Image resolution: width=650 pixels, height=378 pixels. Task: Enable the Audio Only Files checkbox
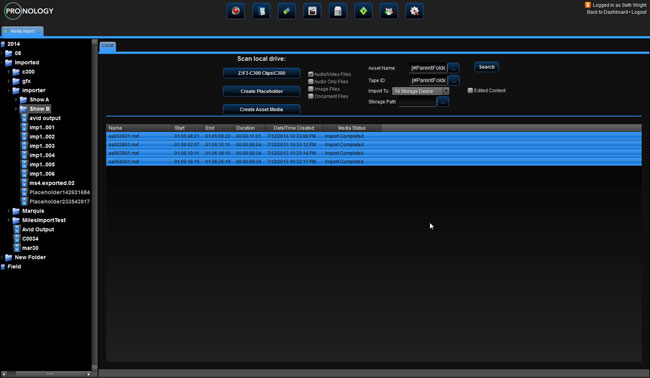pyautogui.click(x=310, y=82)
